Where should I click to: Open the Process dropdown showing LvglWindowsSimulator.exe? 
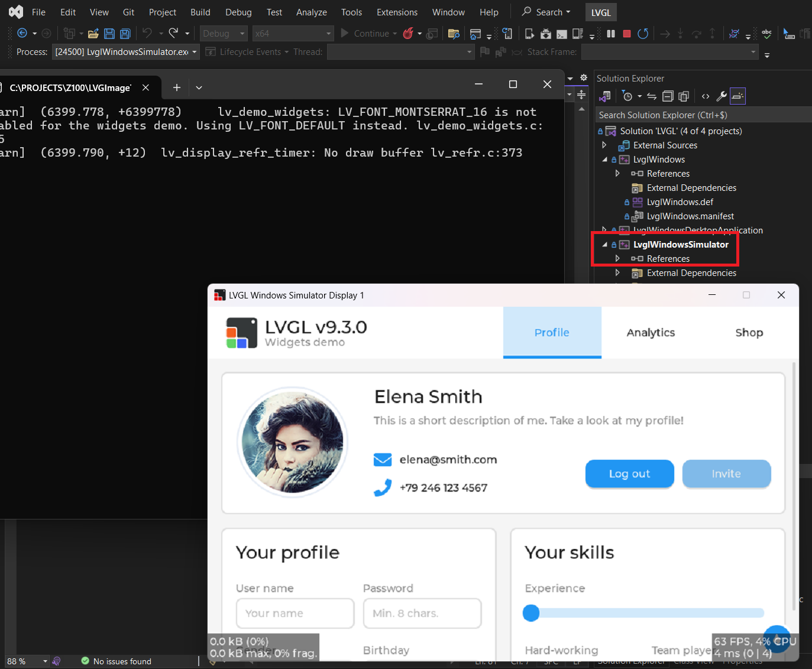tap(125, 52)
